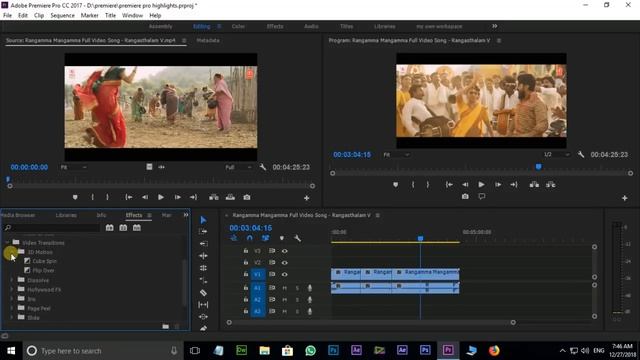Open the Metadata tab beside Source

pos(208,40)
